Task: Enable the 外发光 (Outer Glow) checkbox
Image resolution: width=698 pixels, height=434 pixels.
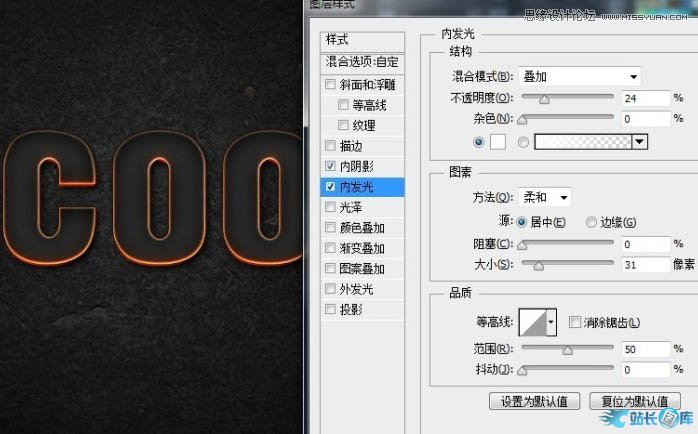Action: [x=331, y=289]
